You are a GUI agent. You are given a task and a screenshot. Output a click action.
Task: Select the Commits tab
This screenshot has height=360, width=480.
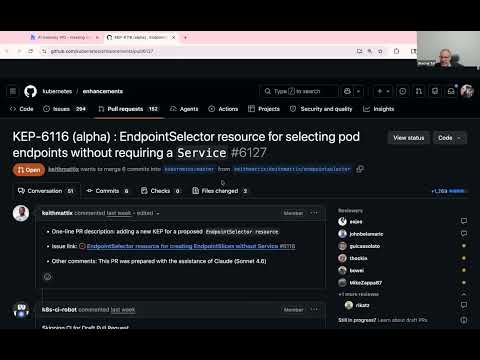click(107, 191)
